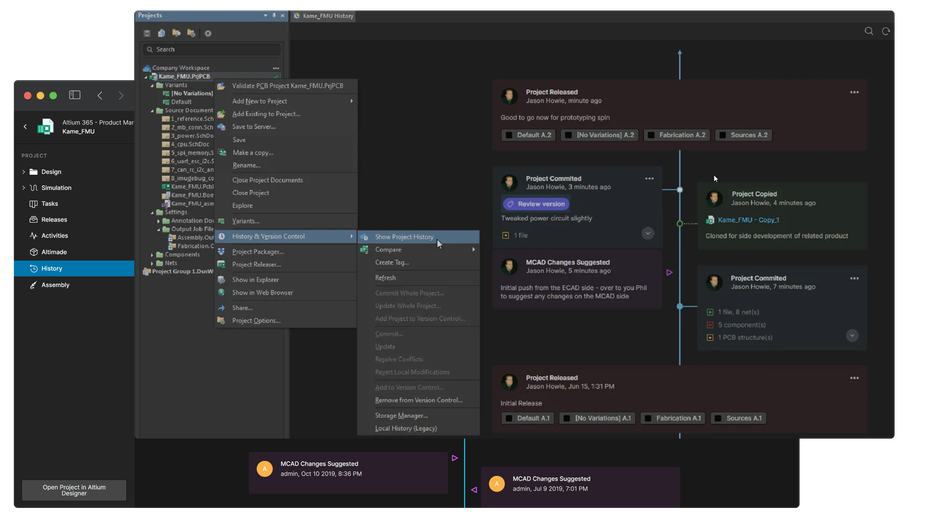Collapse Kame_FMU.PrjPCB tree node
This screenshot has width=950, height=518.
[x=145, y=77]
